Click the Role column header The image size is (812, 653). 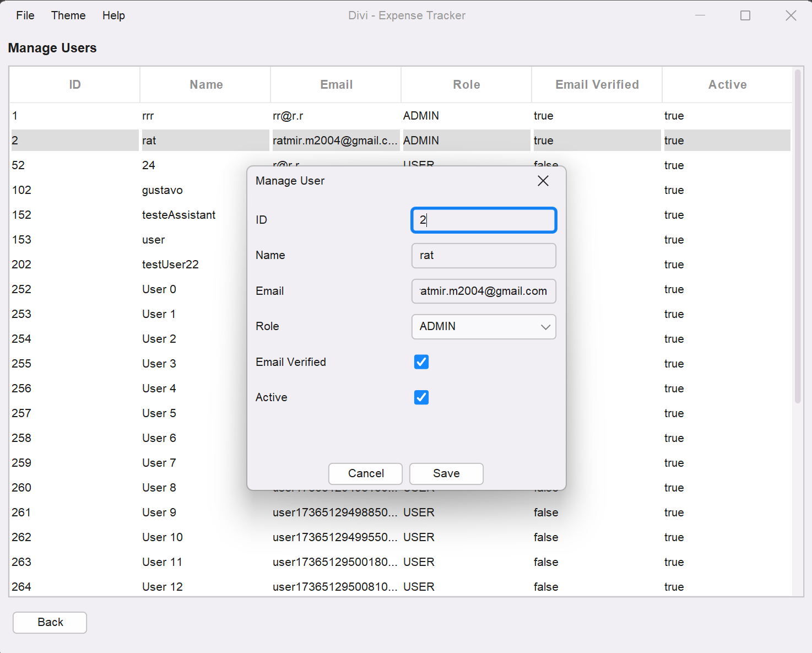coord(467,84)
